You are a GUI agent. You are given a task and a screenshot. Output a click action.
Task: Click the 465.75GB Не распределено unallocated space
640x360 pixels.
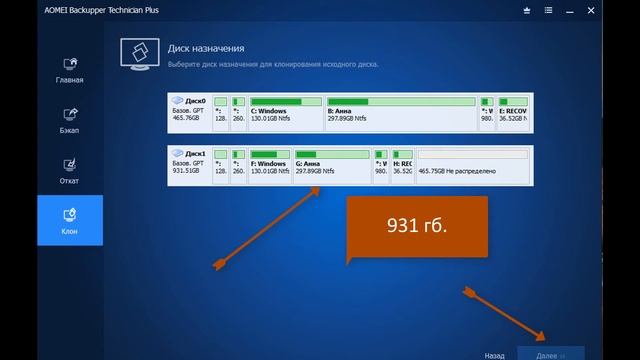click(473, 166)
